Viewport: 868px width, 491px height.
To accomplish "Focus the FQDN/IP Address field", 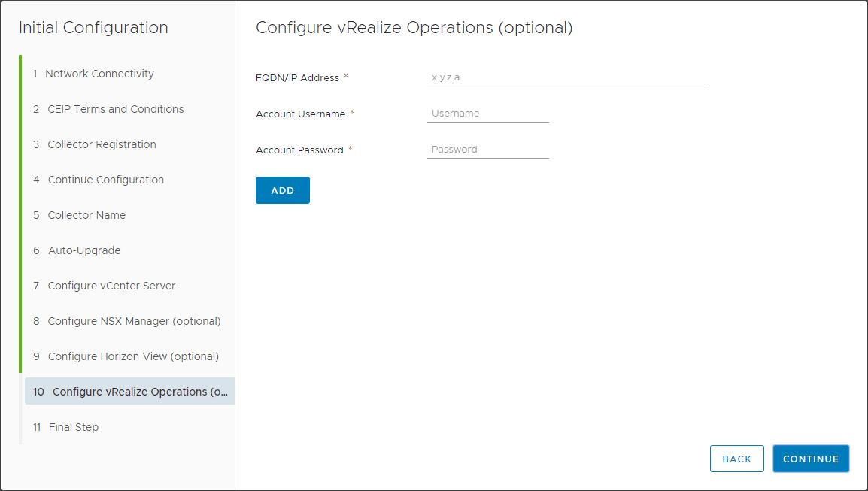I will tap(566, 77).
